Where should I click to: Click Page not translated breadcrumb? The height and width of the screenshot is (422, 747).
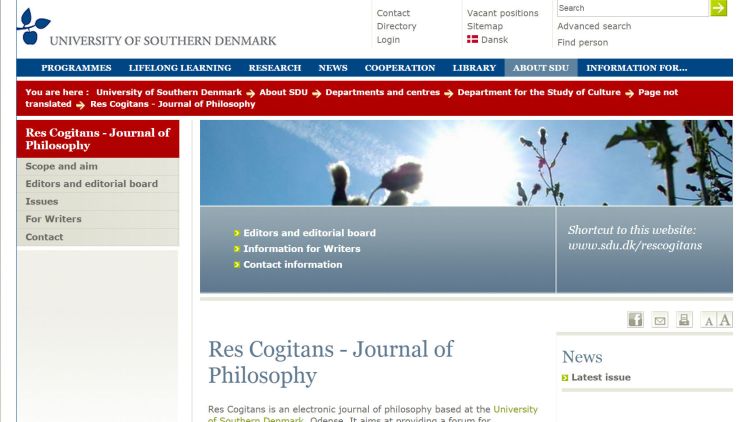658,92
